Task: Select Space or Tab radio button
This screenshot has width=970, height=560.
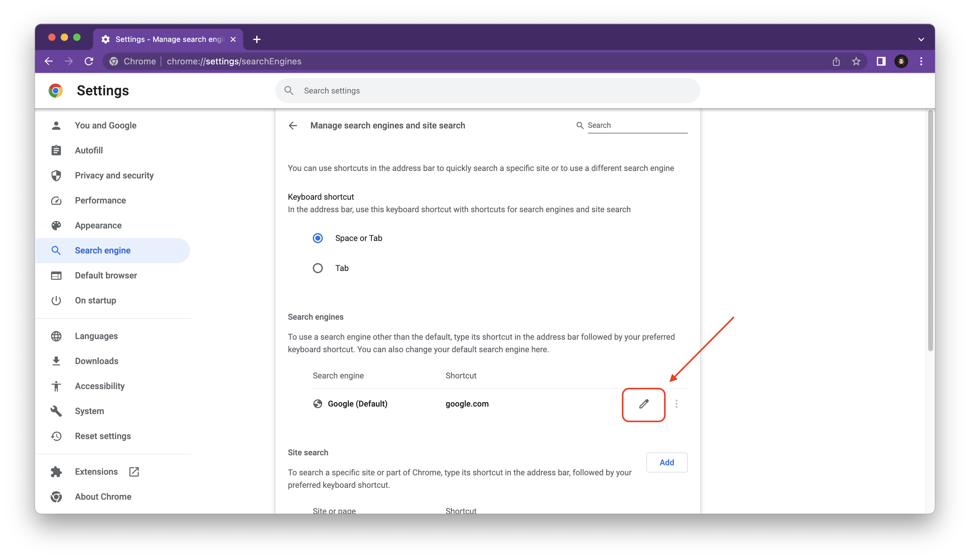Action: pos(318,238)
